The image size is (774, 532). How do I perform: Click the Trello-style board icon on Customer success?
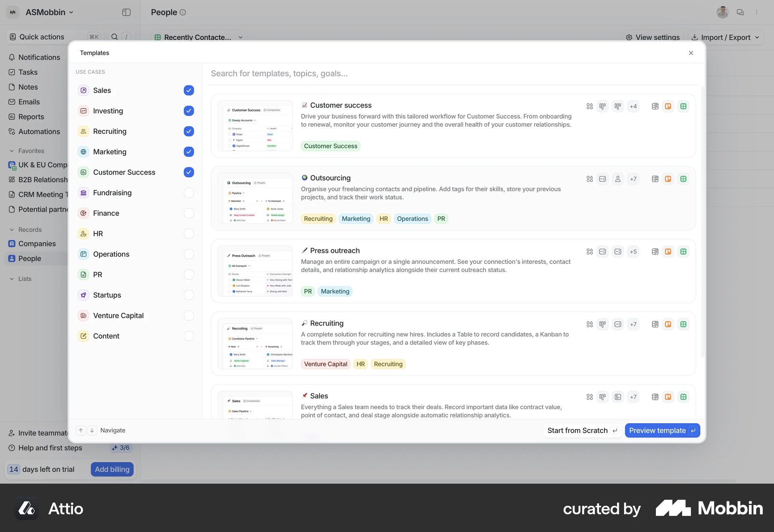tap(668, 106)
